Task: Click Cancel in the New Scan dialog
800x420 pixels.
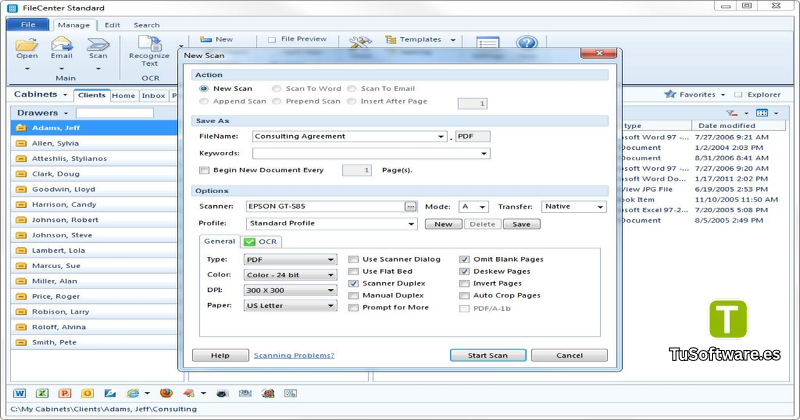Action: coord(569,356)
